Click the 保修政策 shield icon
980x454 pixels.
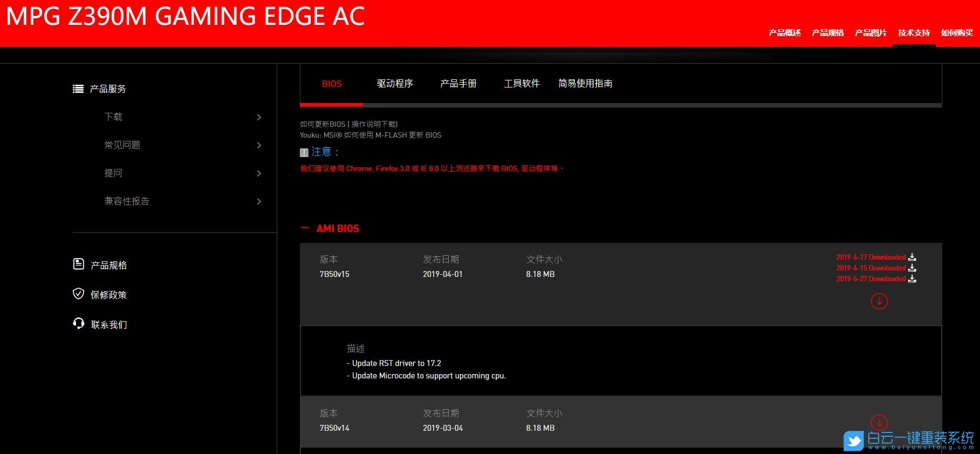tap(79, 294)
